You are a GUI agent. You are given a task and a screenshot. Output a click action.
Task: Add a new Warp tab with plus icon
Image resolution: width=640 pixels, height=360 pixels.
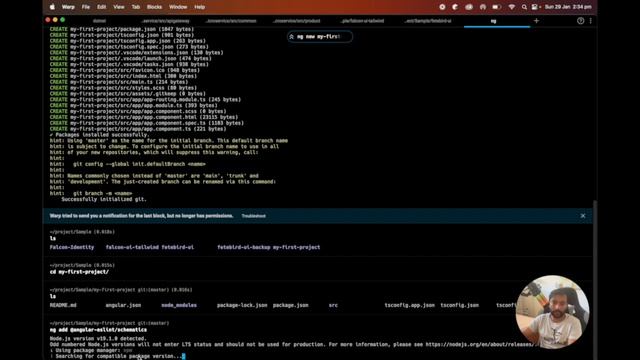pyautogui.click(x=536, y=21)
